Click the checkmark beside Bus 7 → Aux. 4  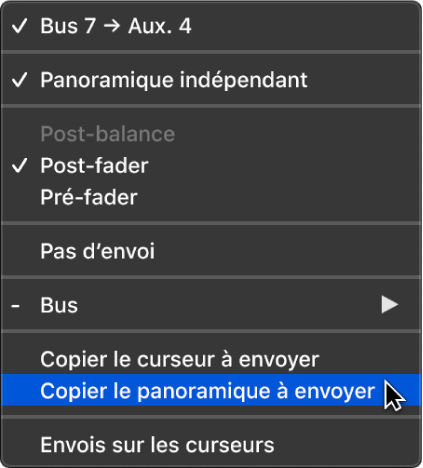20,26
